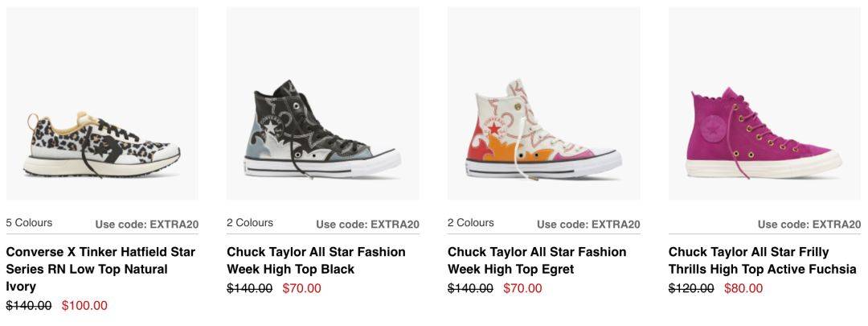Open the black Fashion Week high top image

322,129
